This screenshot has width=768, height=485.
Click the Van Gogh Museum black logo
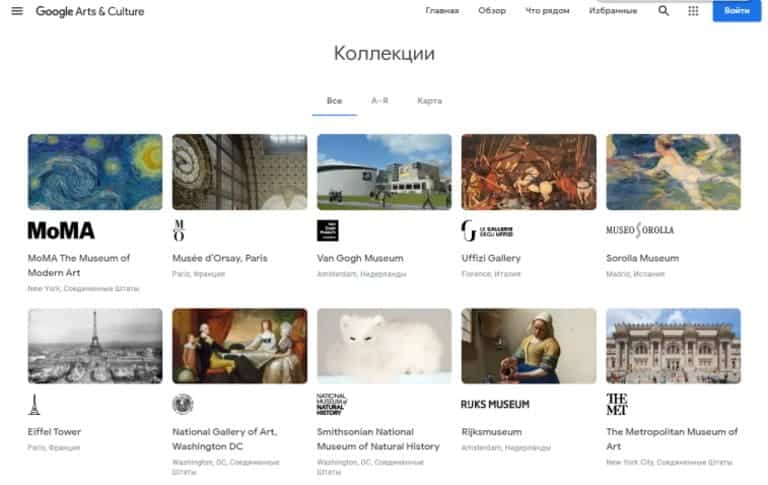coord(328,230)
